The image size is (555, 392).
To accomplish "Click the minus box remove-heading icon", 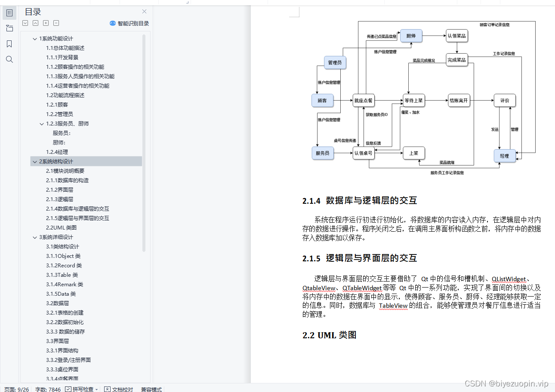I will 56,23.
